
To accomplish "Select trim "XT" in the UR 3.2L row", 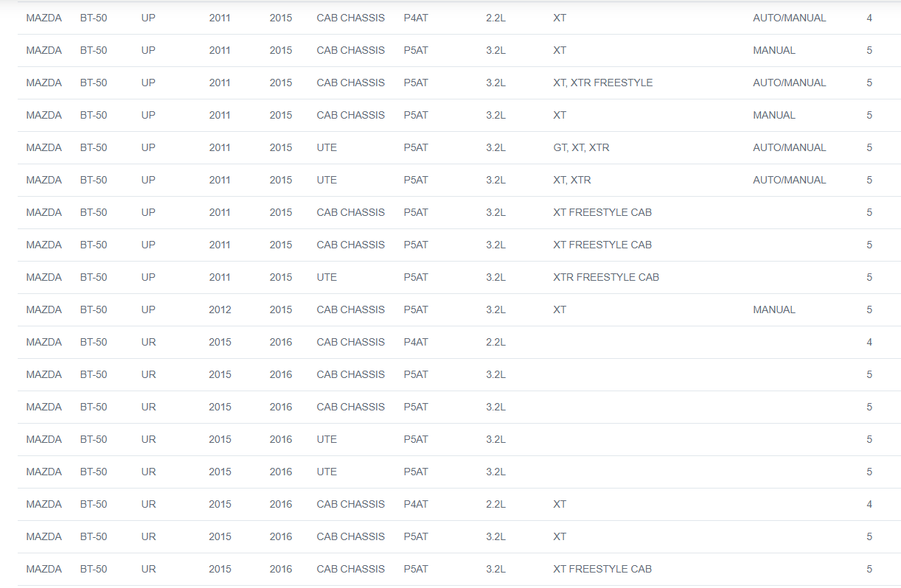I will [x=560, y=536].
